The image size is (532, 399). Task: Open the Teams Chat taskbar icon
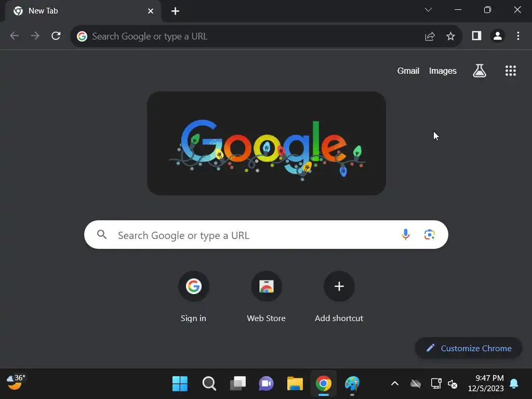coord(267,384)
